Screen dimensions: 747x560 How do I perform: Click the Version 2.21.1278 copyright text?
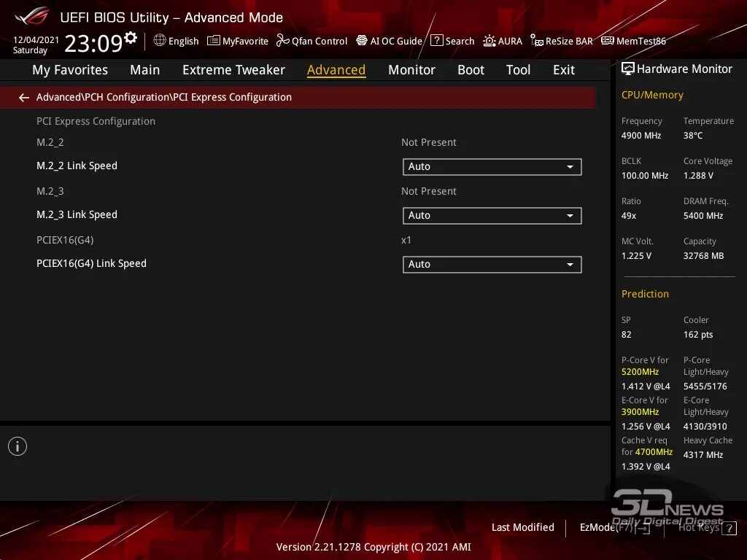(x=373, y=547)
